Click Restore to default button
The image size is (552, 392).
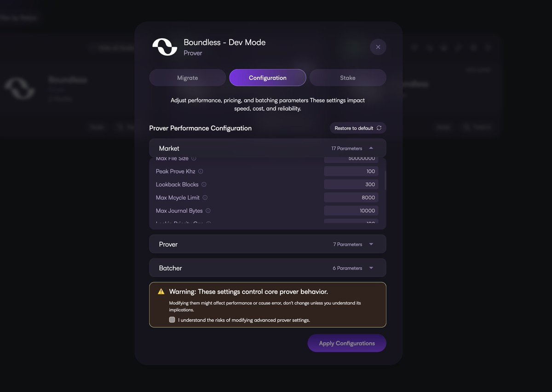pos(358,128)
